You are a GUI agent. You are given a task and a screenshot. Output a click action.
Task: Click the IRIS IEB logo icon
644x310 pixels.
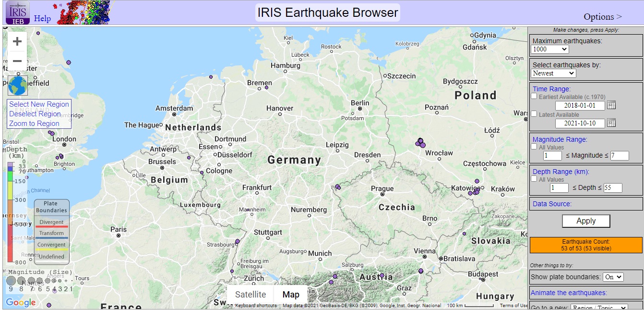pos(18,12)
